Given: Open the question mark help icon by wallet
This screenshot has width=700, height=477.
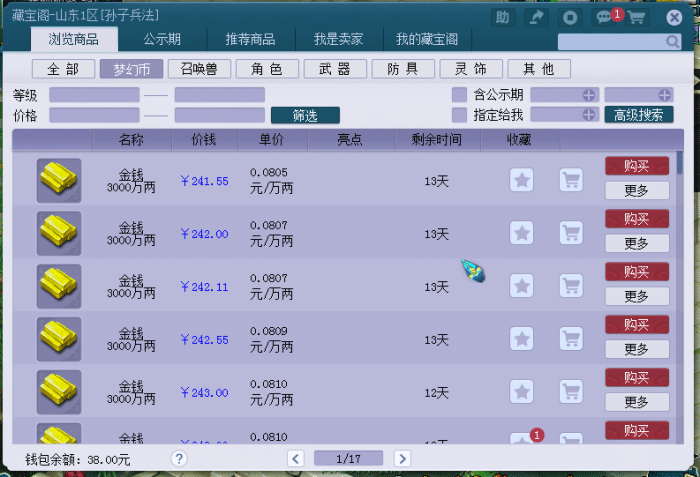Looking at the screenshot, I should point(179,458).
